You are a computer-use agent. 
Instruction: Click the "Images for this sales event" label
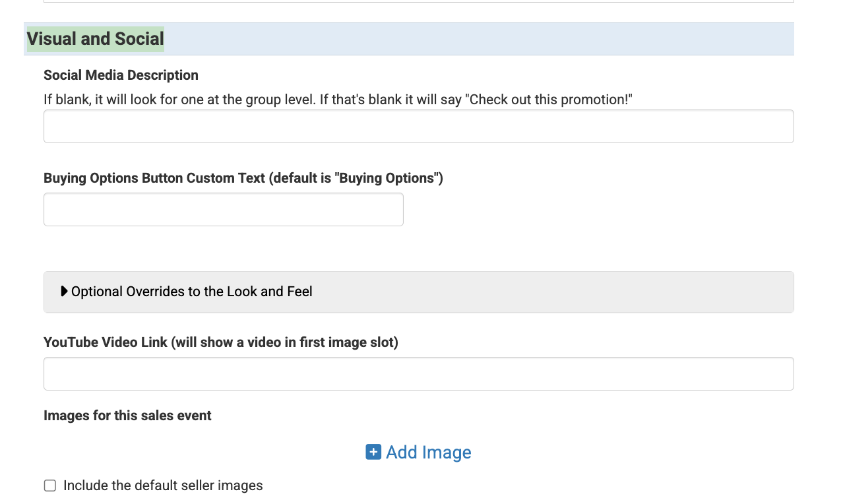pyautogui.click(x=127, y=416)
